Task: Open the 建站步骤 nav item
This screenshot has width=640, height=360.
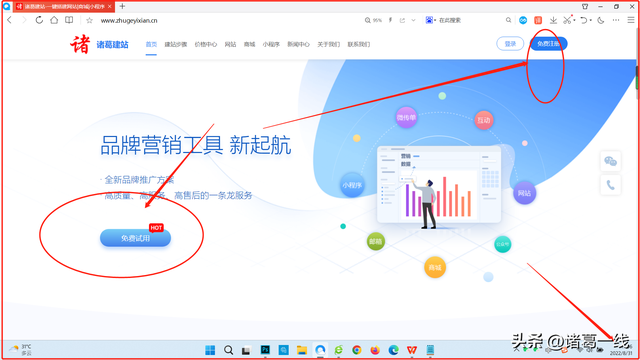Action: click(x=176, y=44)
